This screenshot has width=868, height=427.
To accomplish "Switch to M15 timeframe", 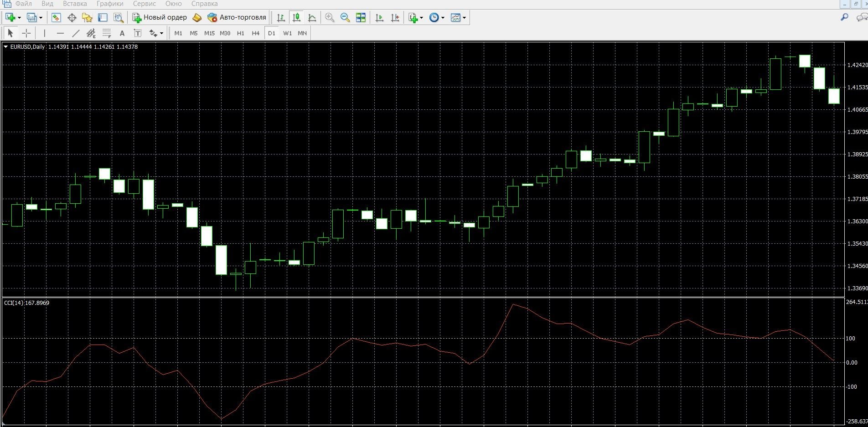I will (x=209, y=33).
